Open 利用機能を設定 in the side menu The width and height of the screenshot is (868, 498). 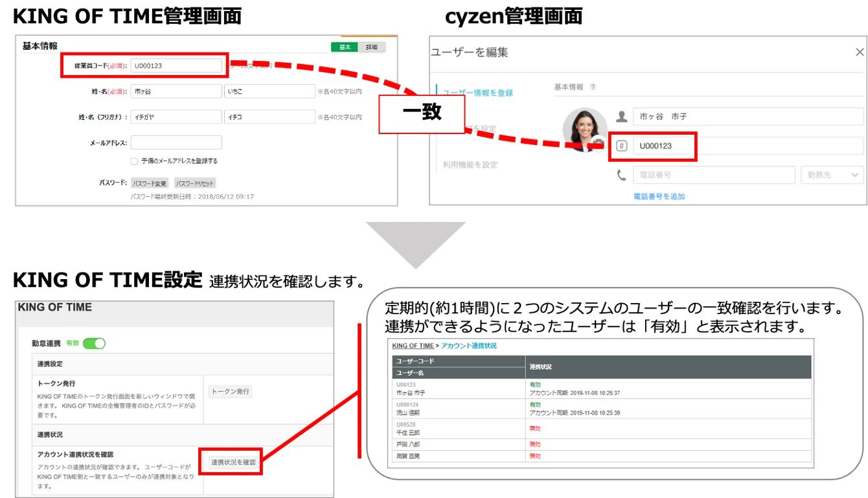coord(470,164)
